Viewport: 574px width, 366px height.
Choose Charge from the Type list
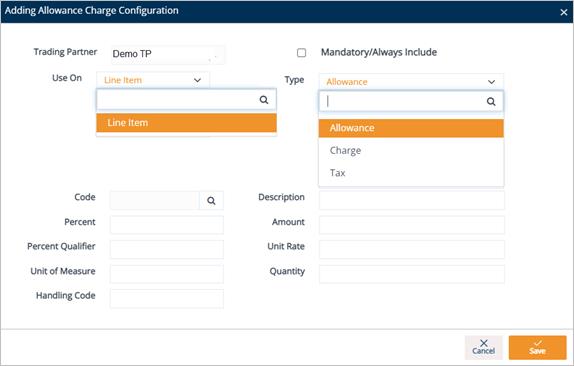click(411, 150)
